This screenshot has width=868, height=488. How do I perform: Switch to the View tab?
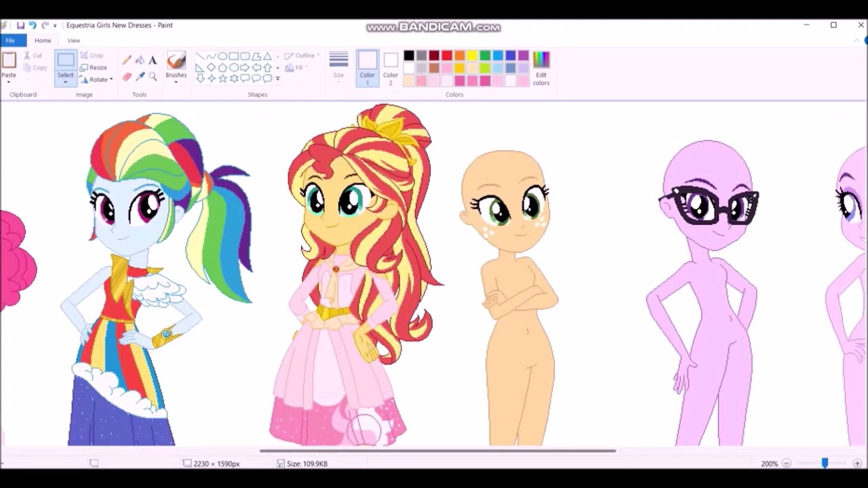[73, 41]
